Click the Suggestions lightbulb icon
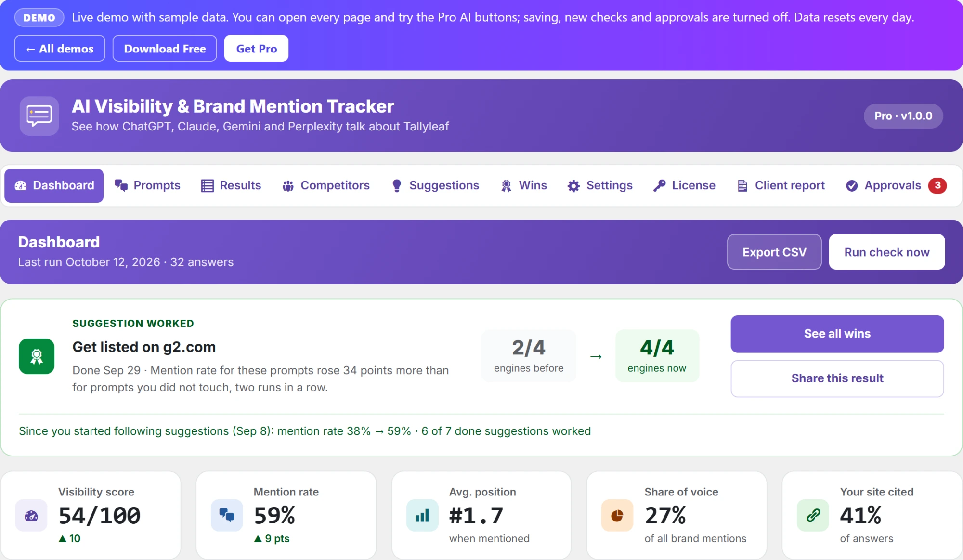 tap(397, 186)
